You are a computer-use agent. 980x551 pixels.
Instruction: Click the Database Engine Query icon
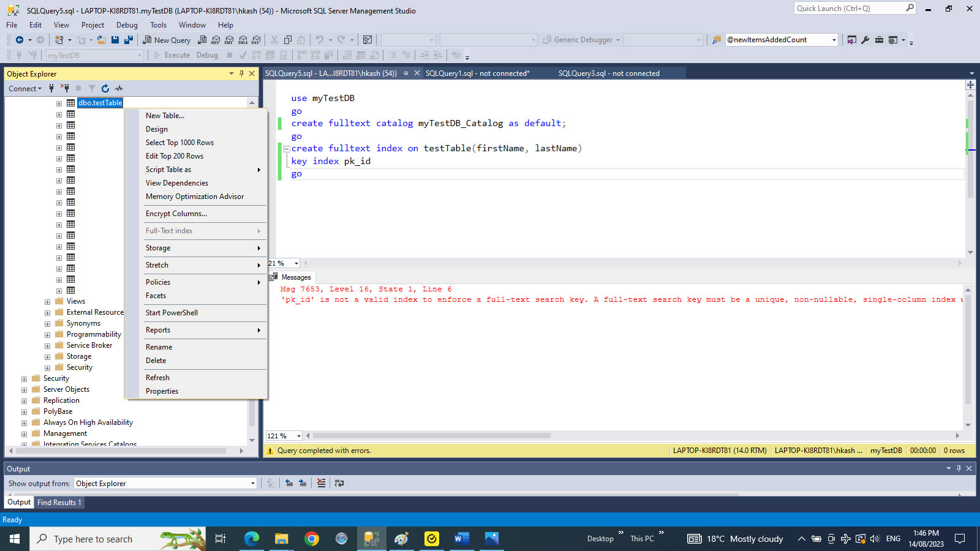(202, 40)
